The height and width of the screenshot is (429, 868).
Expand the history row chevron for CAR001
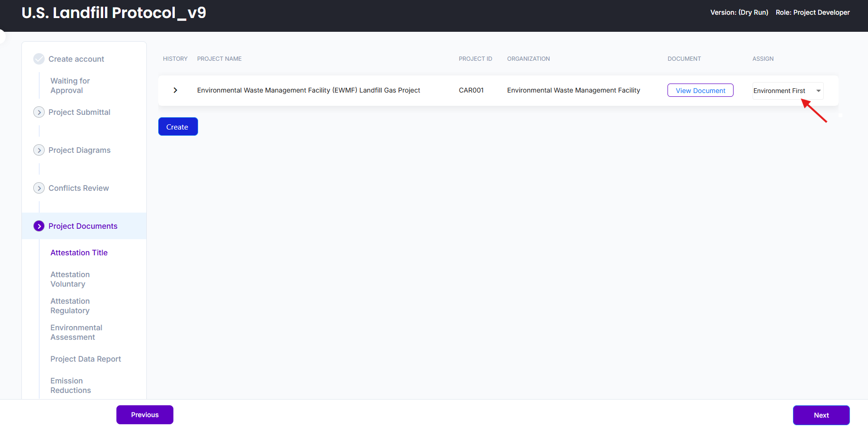point(175,90)
